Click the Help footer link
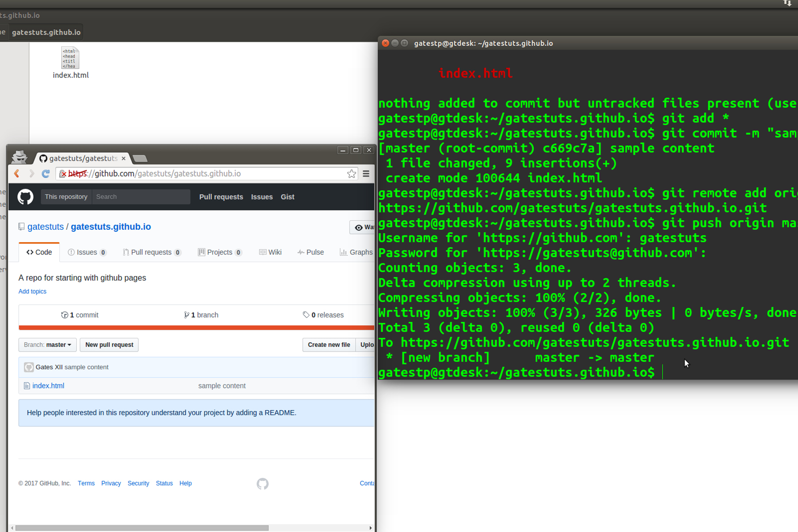 [185, 483]
